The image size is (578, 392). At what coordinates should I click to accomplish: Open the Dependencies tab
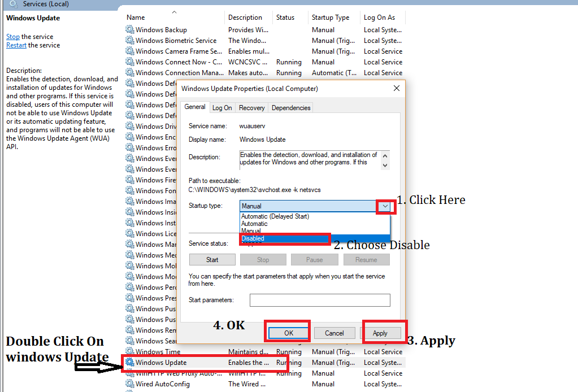(x=290, y=107)
